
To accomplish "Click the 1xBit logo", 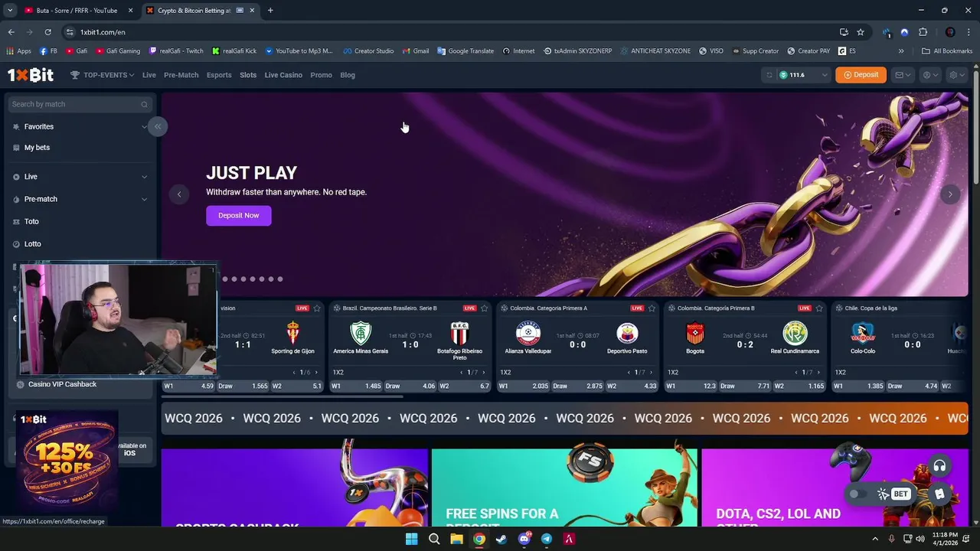I will (31, 75).
